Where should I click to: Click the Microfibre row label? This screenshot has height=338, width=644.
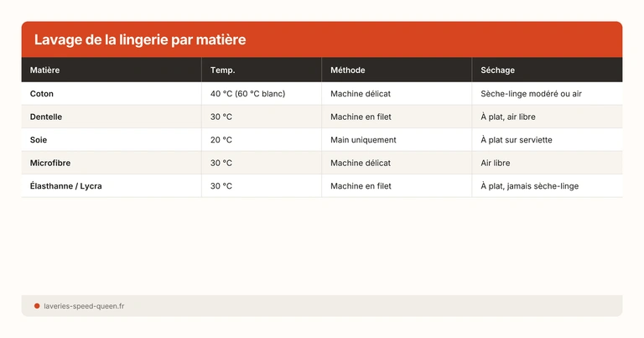[49, 163]
